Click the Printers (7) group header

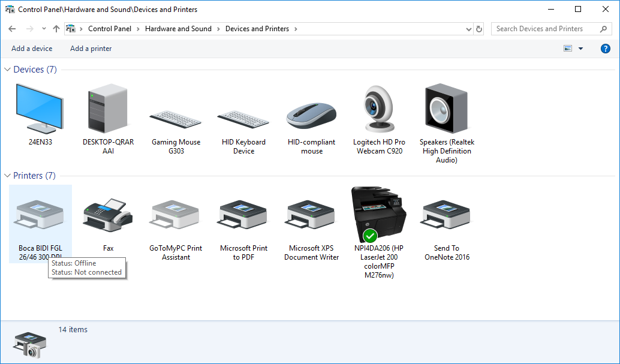[34, 175]
